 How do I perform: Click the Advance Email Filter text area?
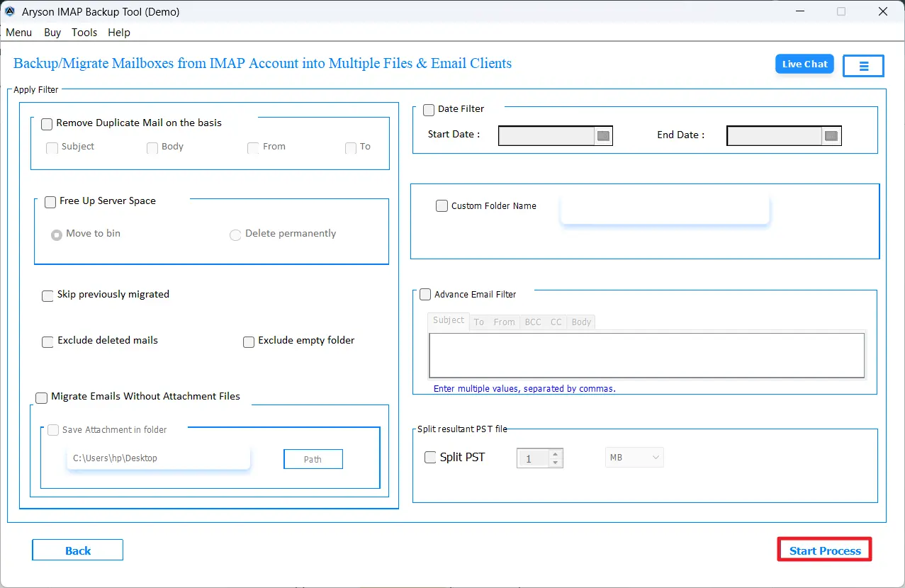[646, 356]
